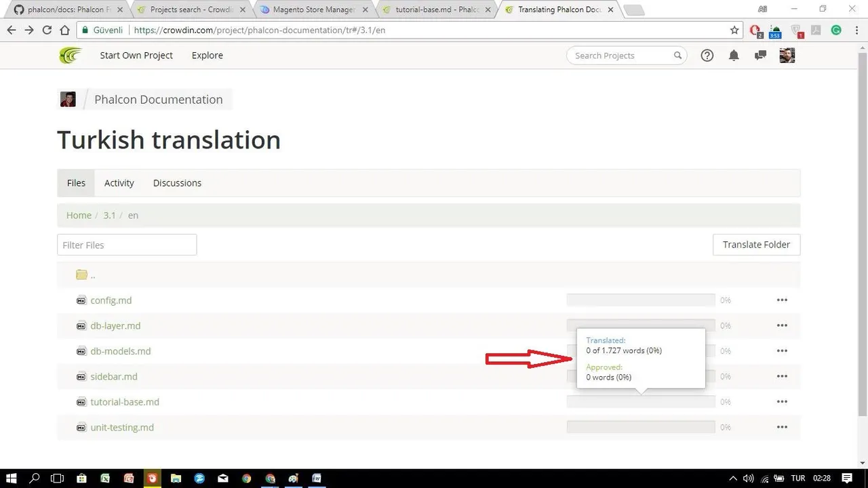Switch to the Files tab

point(76,183)
